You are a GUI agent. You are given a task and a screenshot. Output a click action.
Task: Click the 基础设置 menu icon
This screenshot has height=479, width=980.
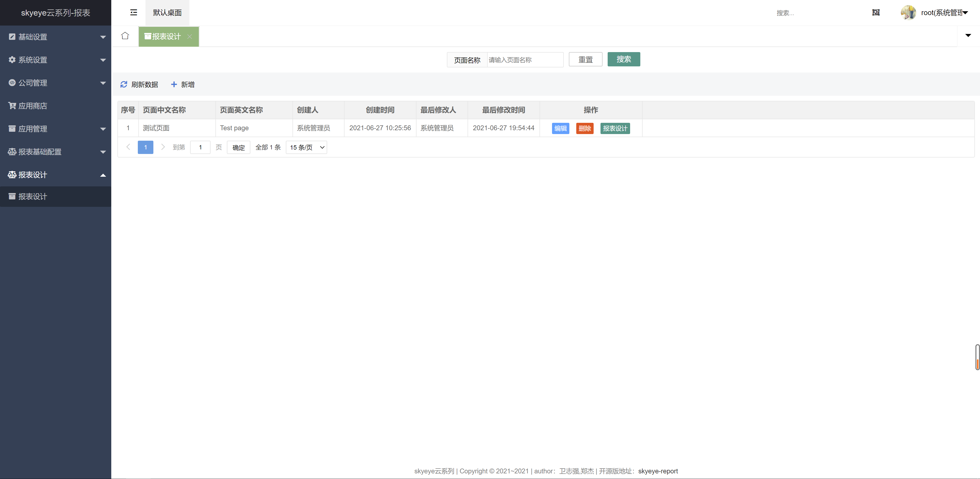click(12, 37)
